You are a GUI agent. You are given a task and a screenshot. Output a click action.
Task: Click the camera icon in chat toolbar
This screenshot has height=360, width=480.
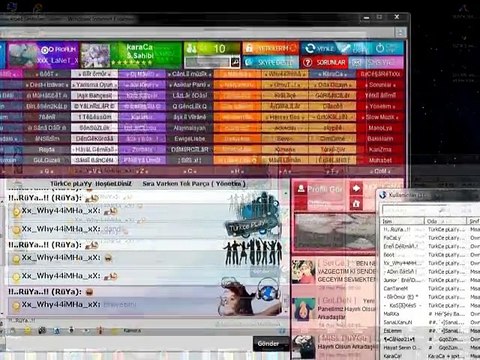tap(42, 330)
